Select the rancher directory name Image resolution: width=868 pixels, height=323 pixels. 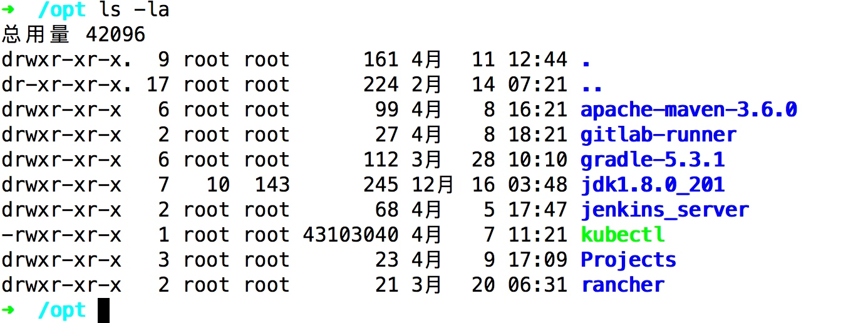pos(623,285)
